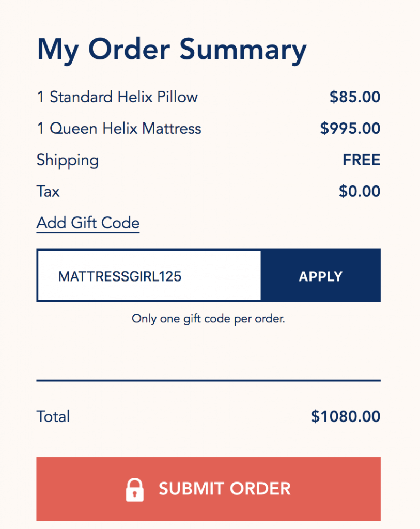This screenshot has height=529, width=420.
Task: Click the Shipping row label
Action: click(67, 161)
